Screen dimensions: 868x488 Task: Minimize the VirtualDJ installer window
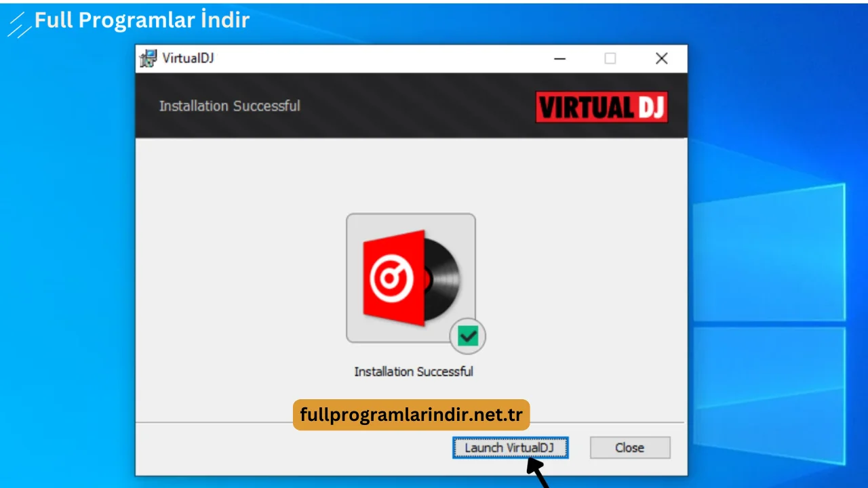pyautogui.click(x=559, y=59)
